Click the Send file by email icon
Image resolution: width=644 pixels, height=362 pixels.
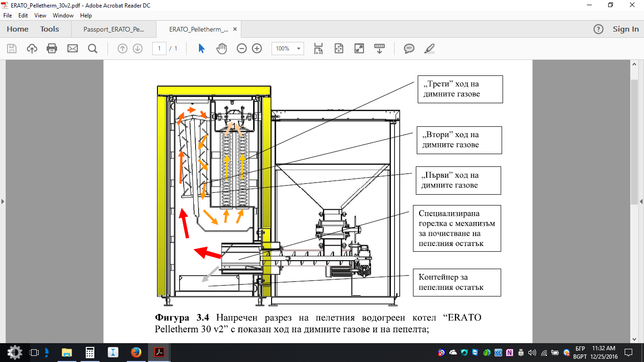[72, 49]
